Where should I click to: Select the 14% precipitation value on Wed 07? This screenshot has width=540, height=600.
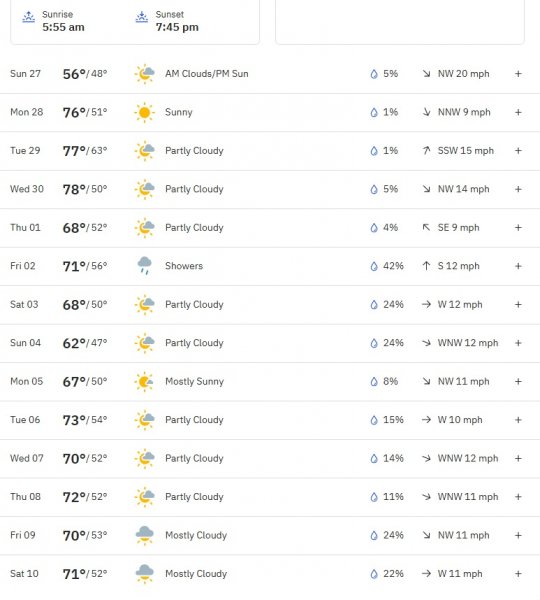click(x=393, y=458)
